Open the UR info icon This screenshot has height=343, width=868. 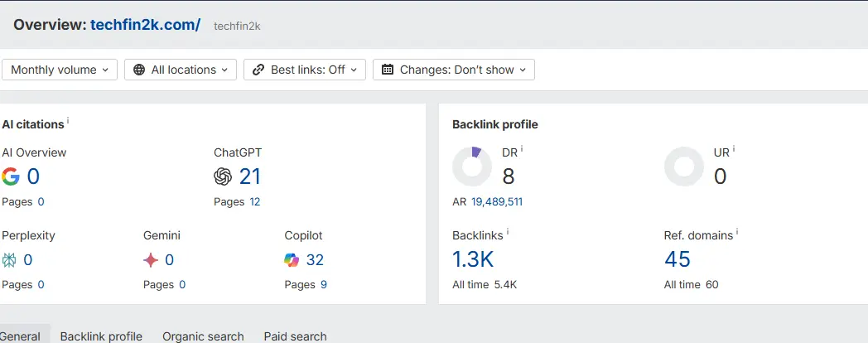(734, 149)
